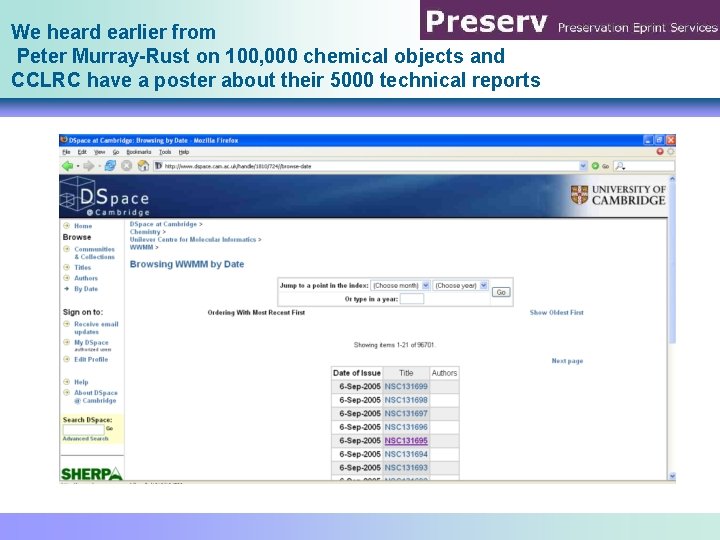Open the NSC131694 item link
The height and width of the screenshot is (540, 720).
[406, 454]
